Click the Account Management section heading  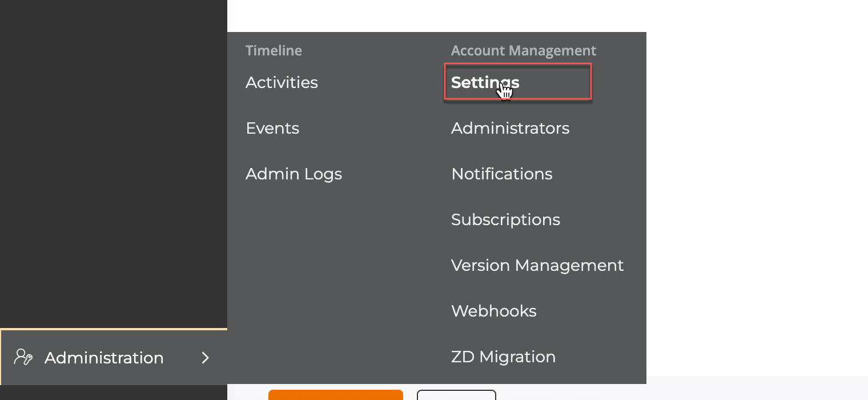point(524,51)
